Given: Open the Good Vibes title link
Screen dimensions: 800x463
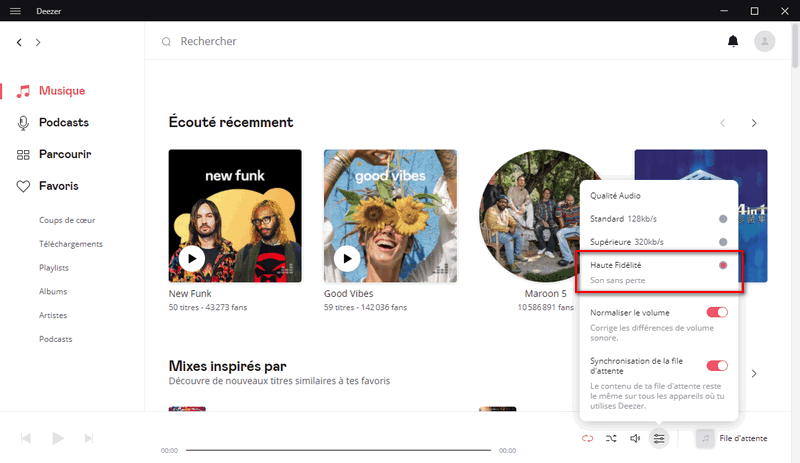Looking at the screenshot, I should [x=348, y=294].
